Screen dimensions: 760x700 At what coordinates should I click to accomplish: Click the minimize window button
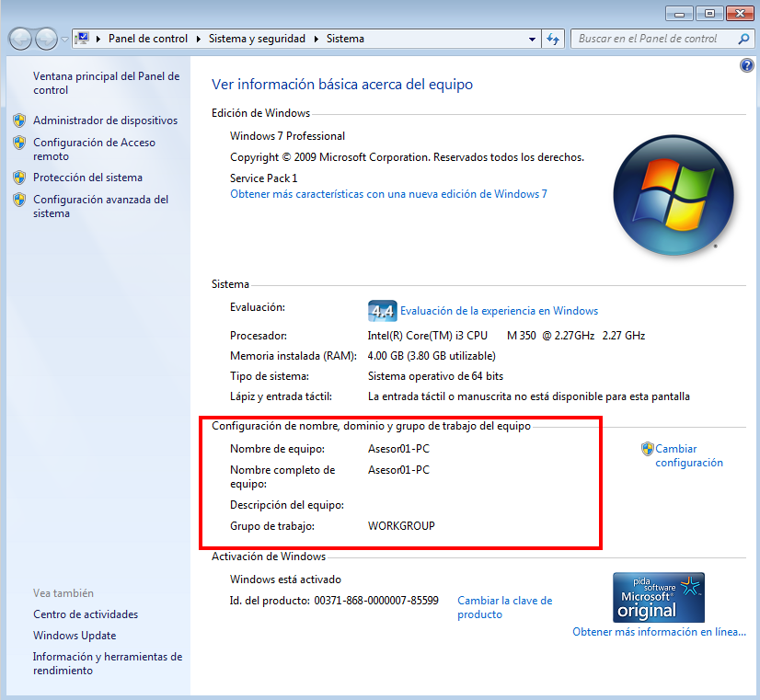[x=680, y=14]
